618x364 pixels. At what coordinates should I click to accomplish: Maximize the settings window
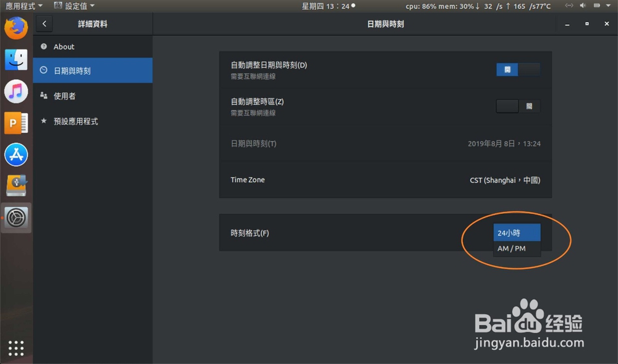[587, 24]
